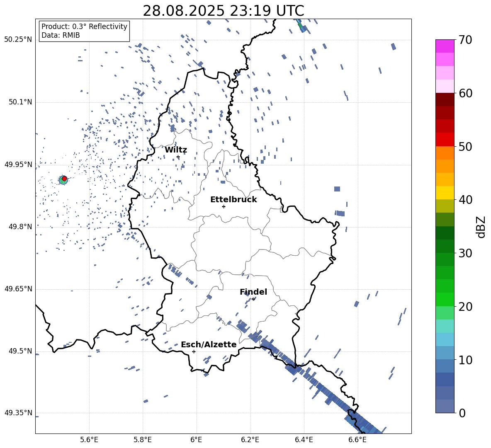Click colorbar tick label 70
The image size is (491, 448).
465,40
